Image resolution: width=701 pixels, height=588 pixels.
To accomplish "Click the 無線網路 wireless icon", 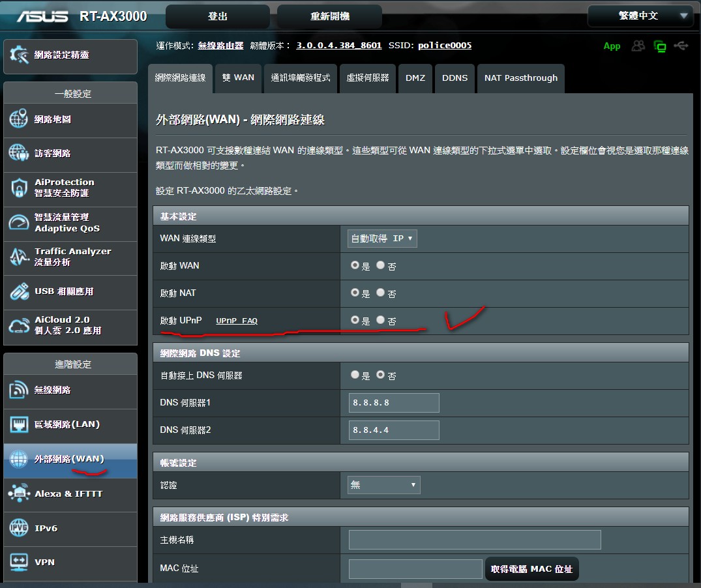I will coord(19,390).
